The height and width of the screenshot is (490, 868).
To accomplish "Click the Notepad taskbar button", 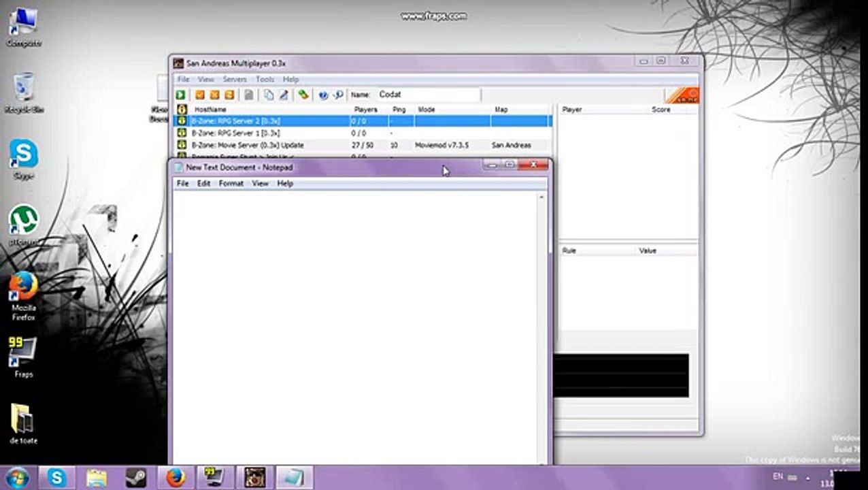I will click(x=295, y=478).
